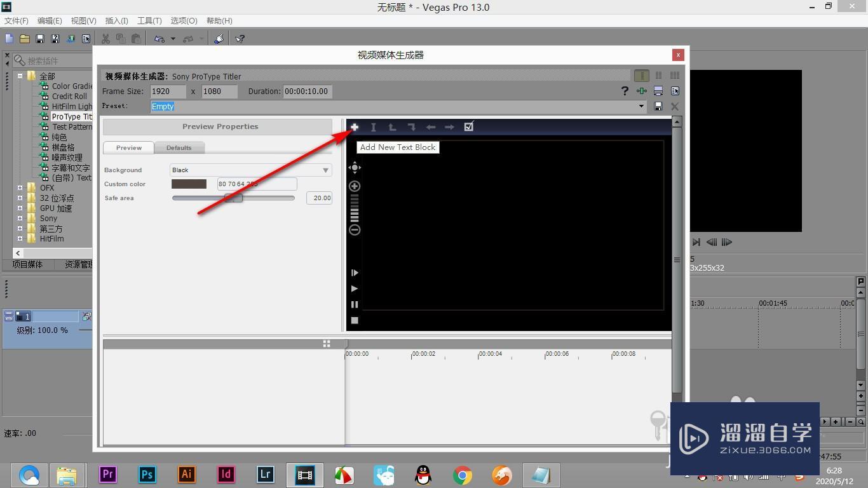The width and height of the screenshot is (868, 488).
Task: Open the 文件(F) menu
Action: point(17,21)
